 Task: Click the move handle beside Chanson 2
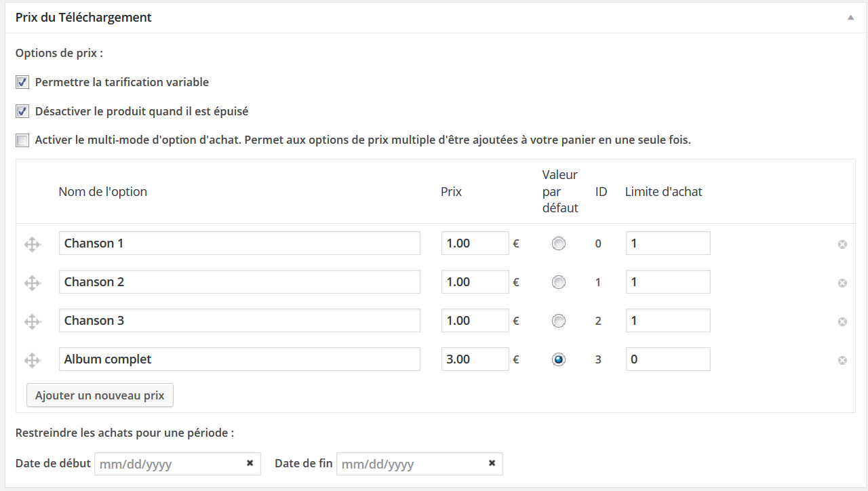tap(33, 283)
